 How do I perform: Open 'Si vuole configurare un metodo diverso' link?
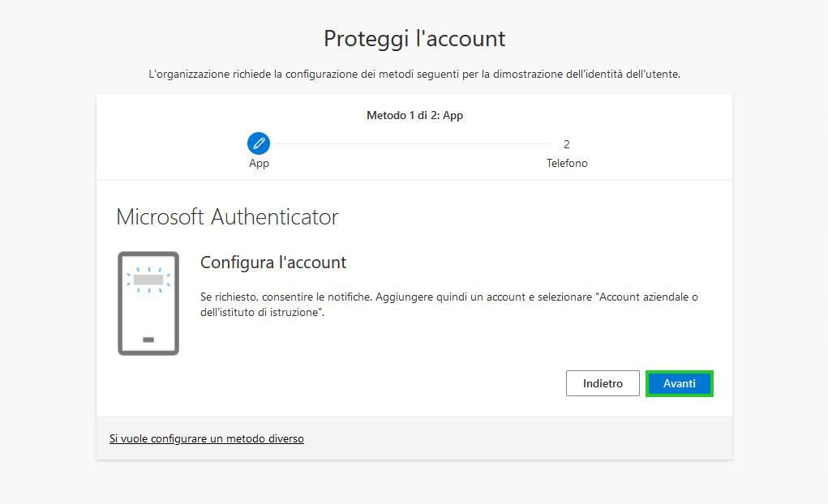(207, 438)
